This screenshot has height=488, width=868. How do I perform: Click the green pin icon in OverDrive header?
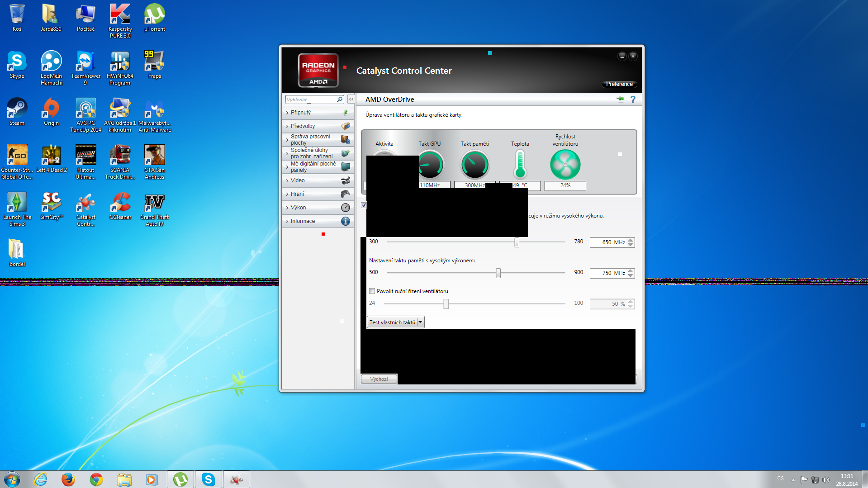(x=620, y=99)
